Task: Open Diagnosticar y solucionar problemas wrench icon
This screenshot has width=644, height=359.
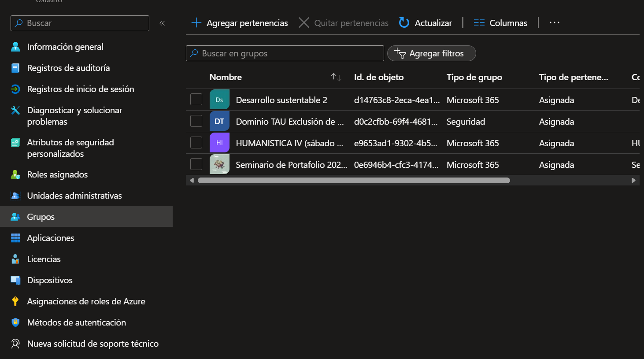Action: (x=15, y=110)
